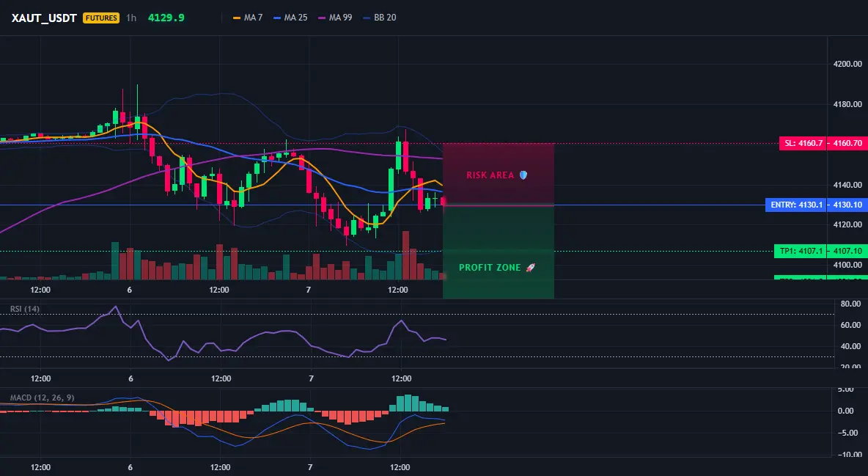Click the -10.00 MACD axis value
The width and height of the screenshot is (868, 476).
849,455
